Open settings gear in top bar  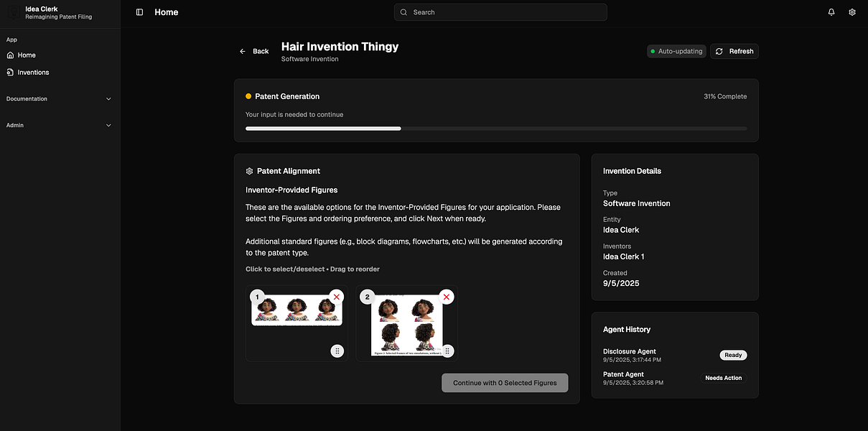852,12
